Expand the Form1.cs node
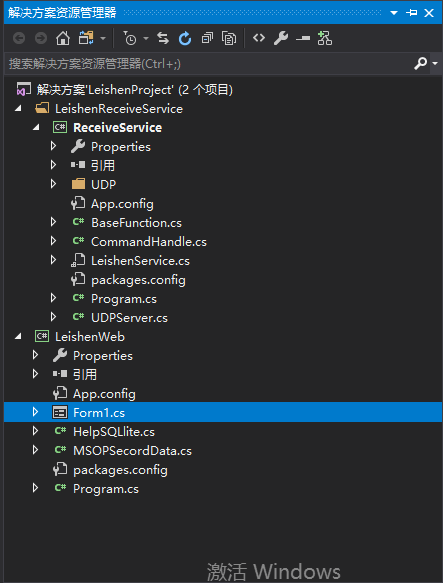Image resolution: width=443 pixels, height=583 pixels. (35, 412)
